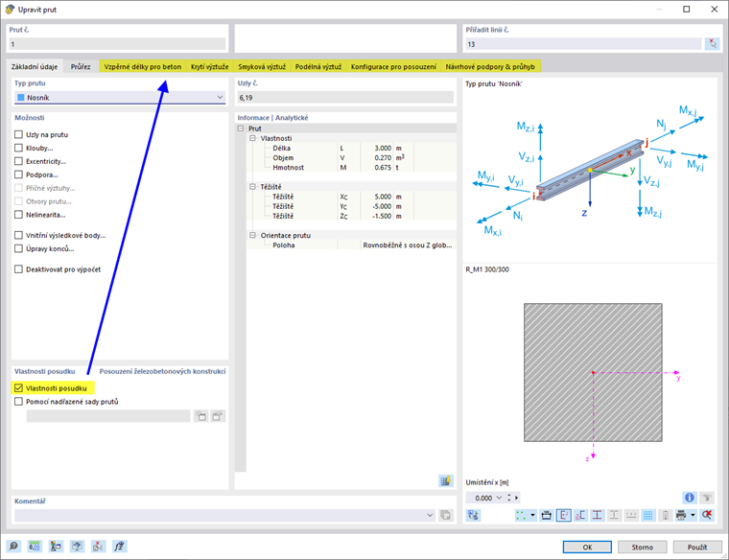The height and width of the screenshot is (560, 729).
Task: Open Vzpěrné délky pro beton tab
Action: click(x=143, y=66)
